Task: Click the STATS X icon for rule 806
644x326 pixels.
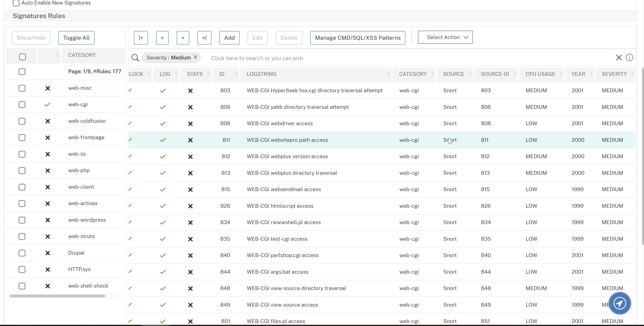Action: 190,107
